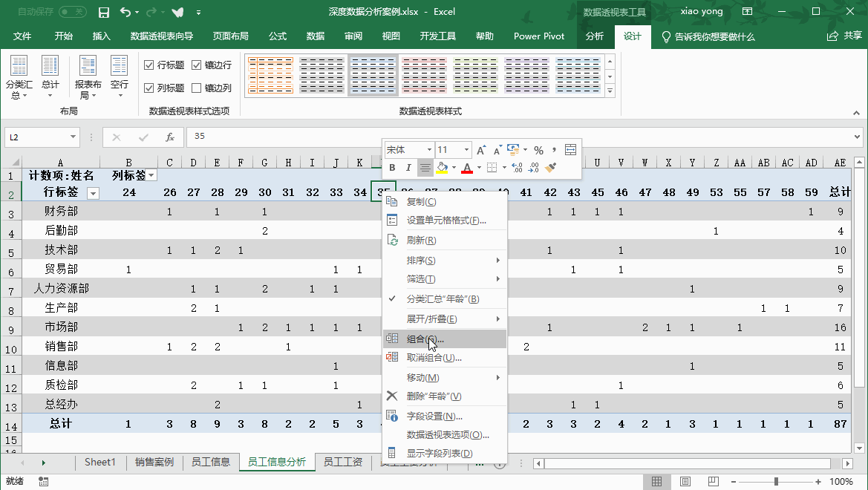The width and height of the screenshot is (868, 490).
Task: Click zoom out minus button
Action: (x=733, y=482)
